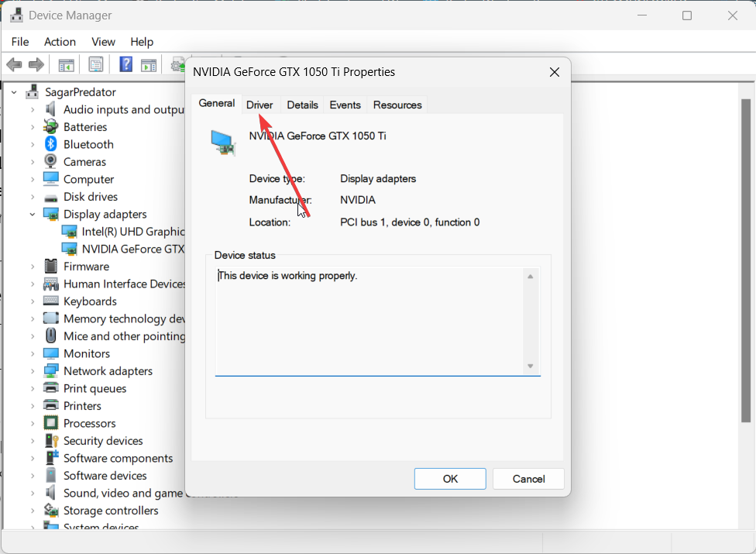The image size is (756, 554).
Task: Click OK in the Properties dialog
Action: tap(450, 479)
